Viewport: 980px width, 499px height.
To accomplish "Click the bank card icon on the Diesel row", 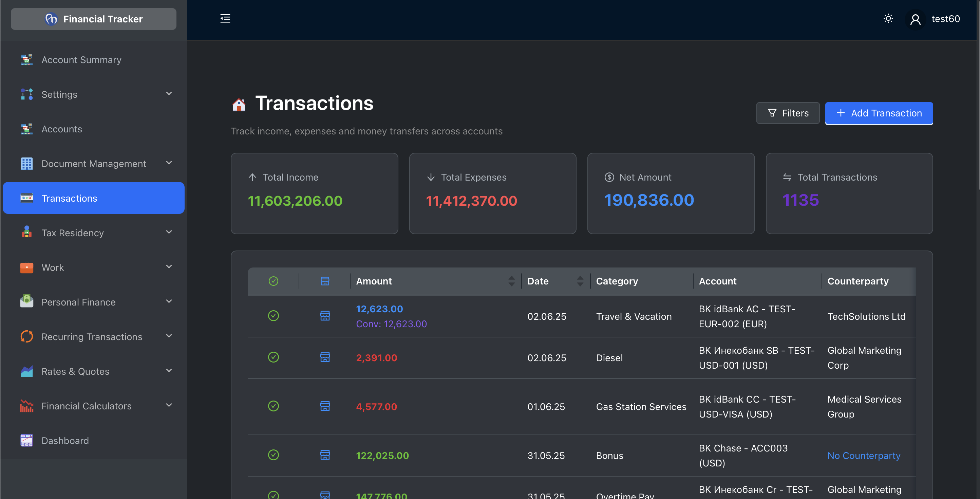I will click(325, 357).
